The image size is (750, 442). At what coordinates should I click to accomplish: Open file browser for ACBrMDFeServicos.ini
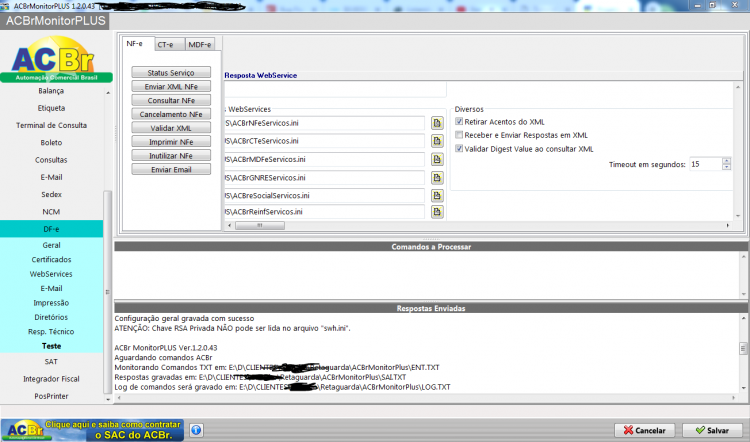tap(437, 159)
